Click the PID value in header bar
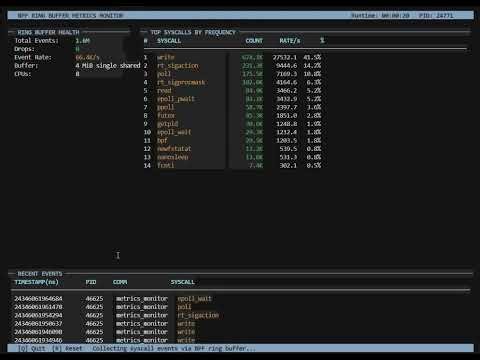 (x=445, y=16)
